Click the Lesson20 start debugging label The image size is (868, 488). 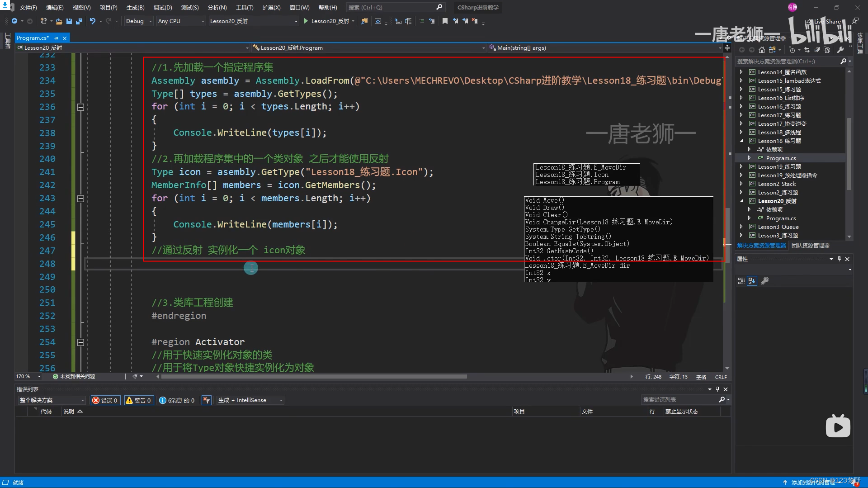point(330,21)
